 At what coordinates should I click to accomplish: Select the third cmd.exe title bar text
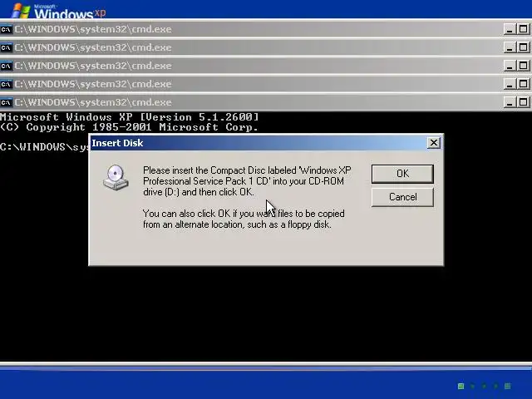pos(93,66)
